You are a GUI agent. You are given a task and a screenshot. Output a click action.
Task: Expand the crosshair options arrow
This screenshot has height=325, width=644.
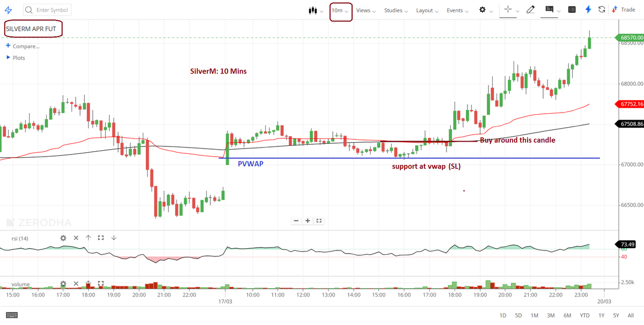pos(518,11)
